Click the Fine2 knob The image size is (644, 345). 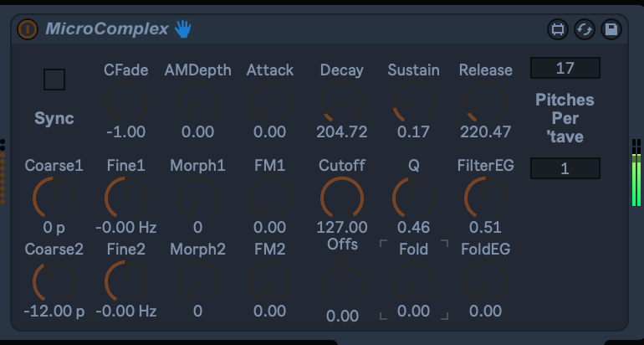pyautogui.click(x=126, y=281)
